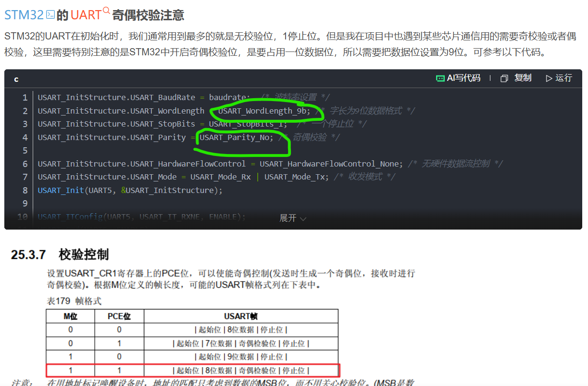This screenshot has height=386, width=588.
Task: Expand the code block with 展开
Action: click(x=293, y=218)
